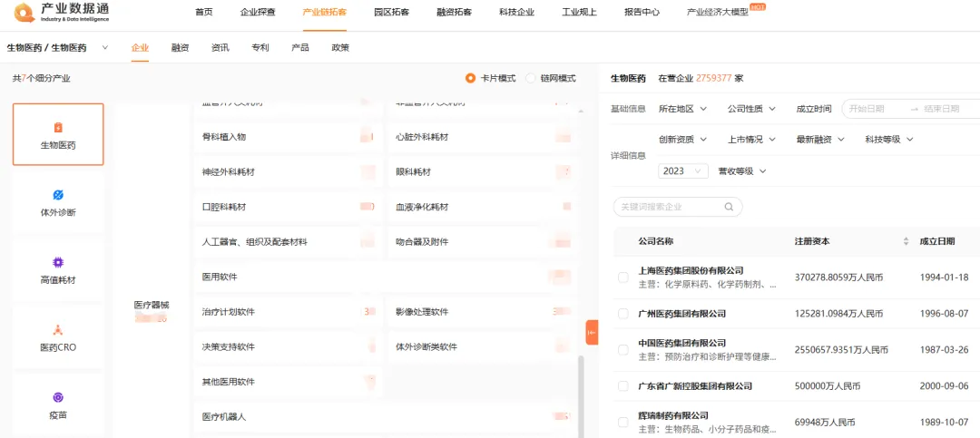
Task: Expand the 所在地区 filter dropdown
Action: coord(681,109)
